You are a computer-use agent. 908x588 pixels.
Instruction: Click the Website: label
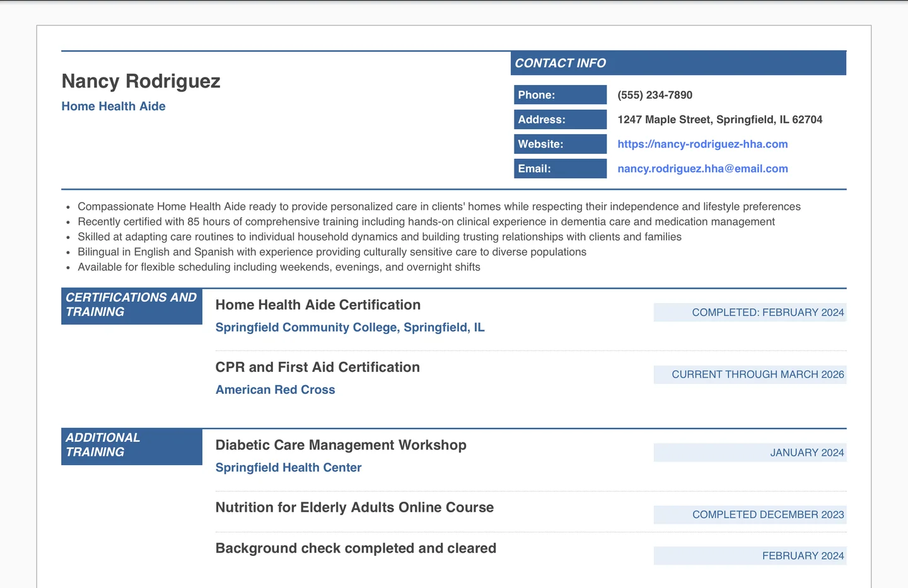pyautogui.click(x=560, y=144)
